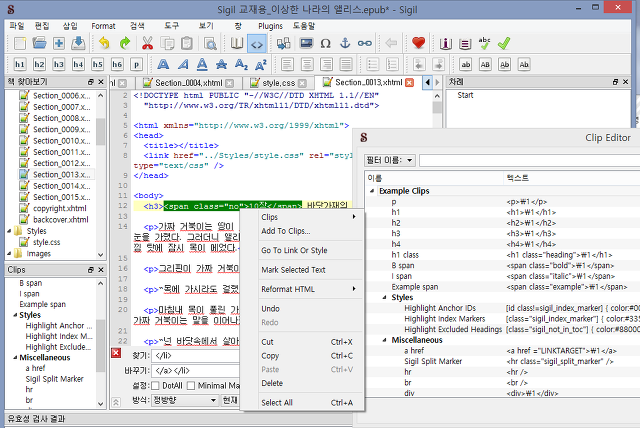Cut selection with the scissors icon
Screen dimensions: 640x428
pos(147,43)
